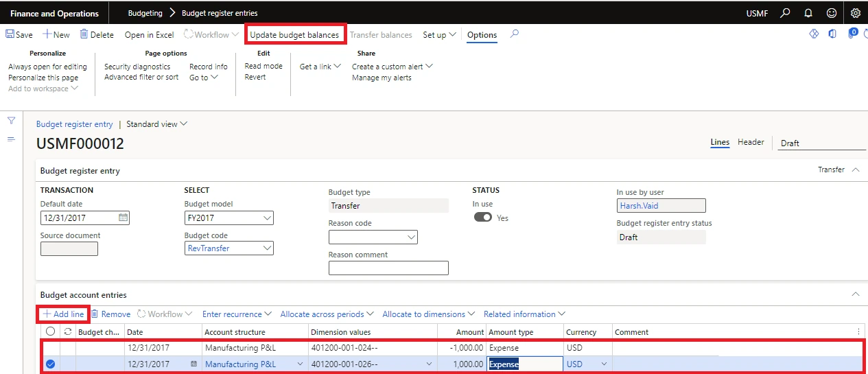The image size is (868, 374).
Task: Expand Create a custom alert menu
Action: click(392, 67)
